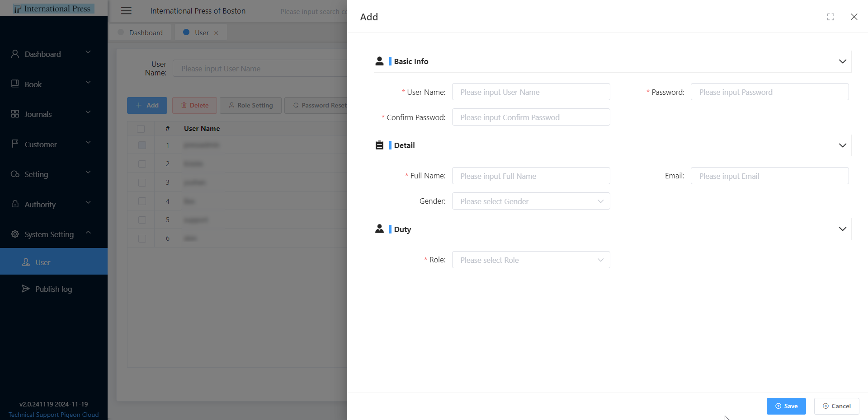This screenshot has width=868, height=420.
Task: Check the checkbox for row 4
Action: click(x=142, y=201)
